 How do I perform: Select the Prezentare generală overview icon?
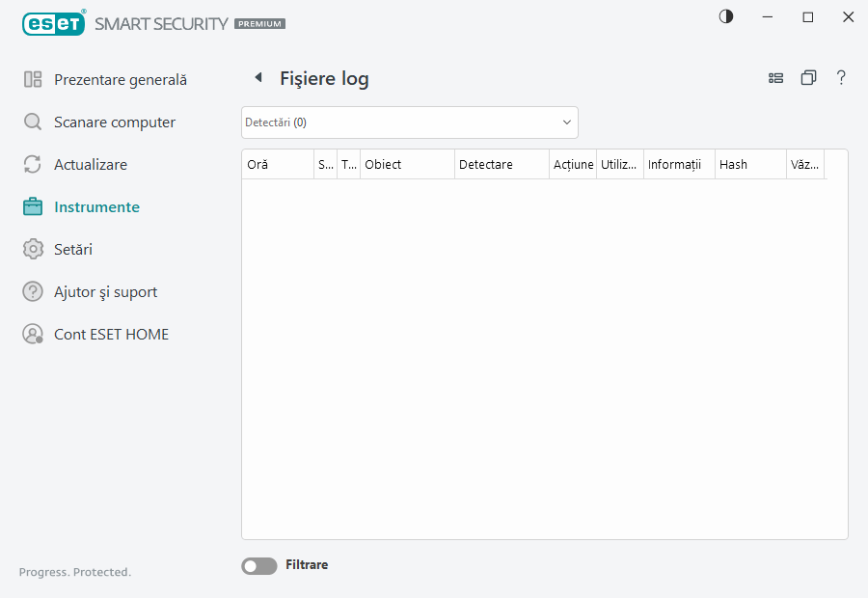pyautogui.click(x=32, y=79)
